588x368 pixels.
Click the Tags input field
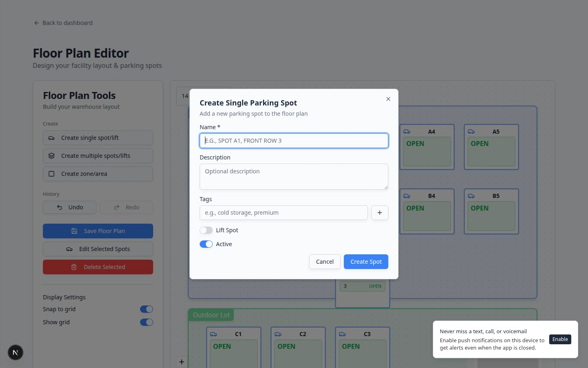tap(284, 213)
